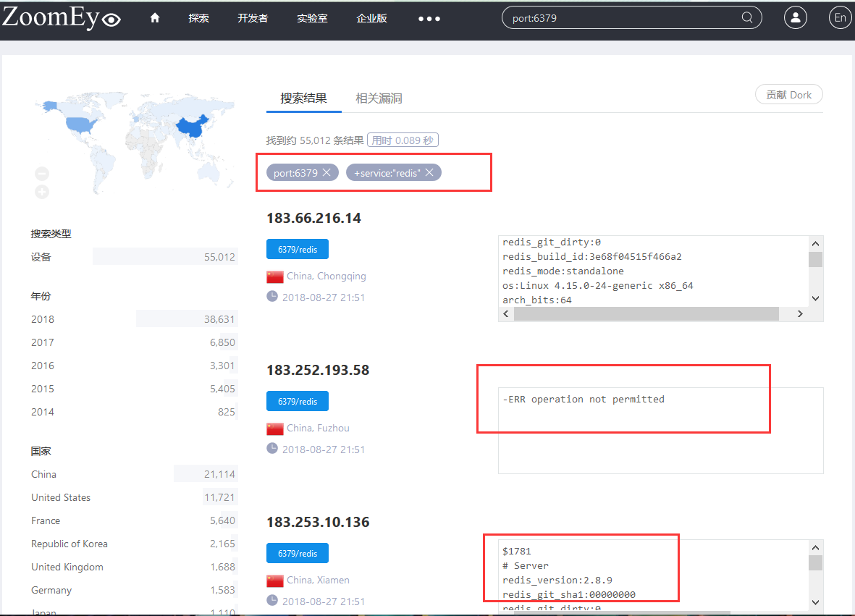Open the 开发者 menu item

pyautogui.click(x=252, y=18)
